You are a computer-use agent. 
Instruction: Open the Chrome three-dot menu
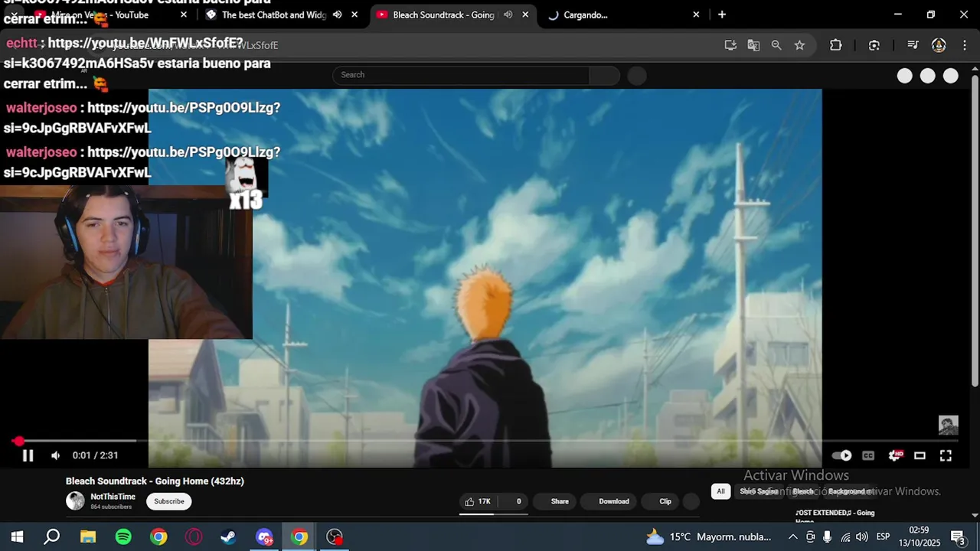pyautogui.click(x=963, y=45)
